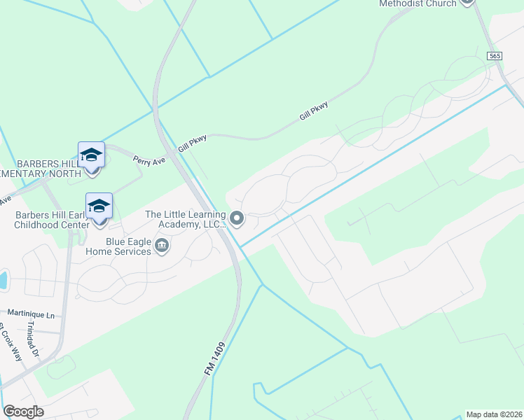Open the Blue Eagle Home Services label
524x420 pixels.
(x=118, y=246)
